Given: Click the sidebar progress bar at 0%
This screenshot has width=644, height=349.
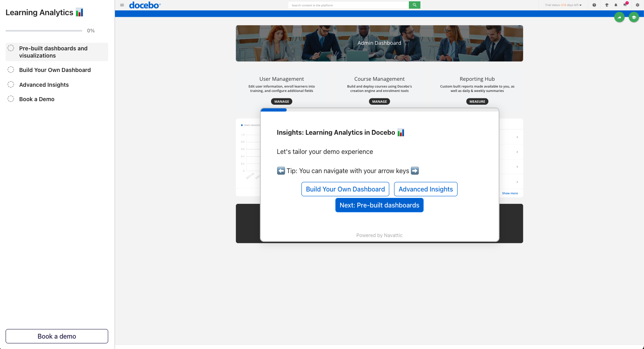Looking at the screenshot, I should (x=44, y=31).
